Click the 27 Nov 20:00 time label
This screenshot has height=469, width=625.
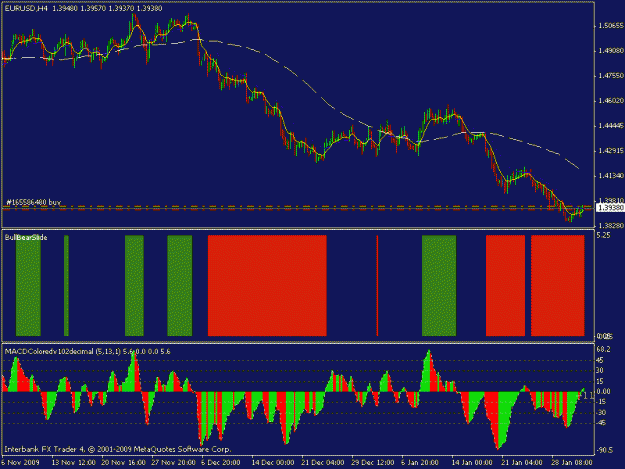[173, 463]
